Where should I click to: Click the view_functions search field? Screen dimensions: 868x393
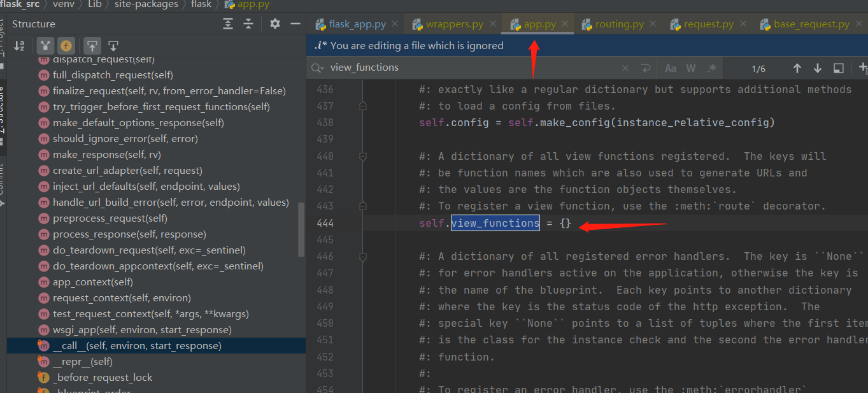pos(471,68)
